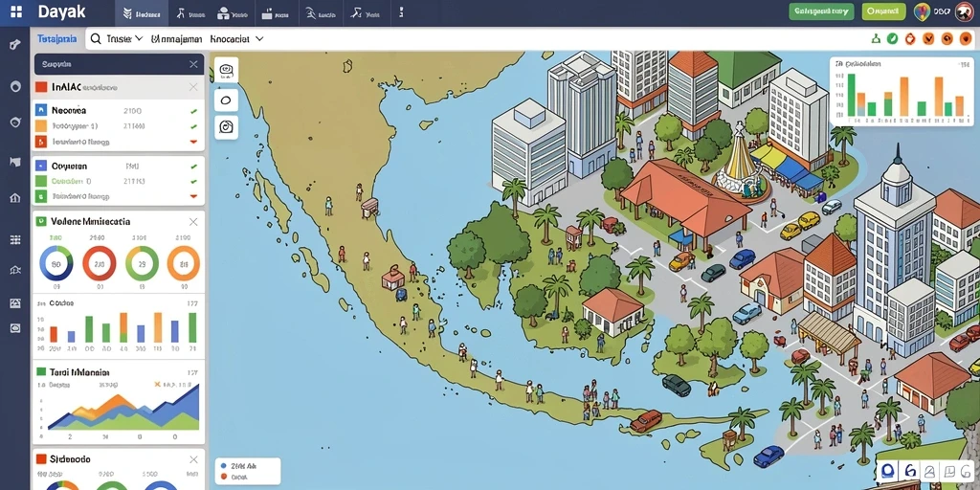The image size is (980, 490).
Task: Open the sidebar table grid icon
Action: pos(15,239)
